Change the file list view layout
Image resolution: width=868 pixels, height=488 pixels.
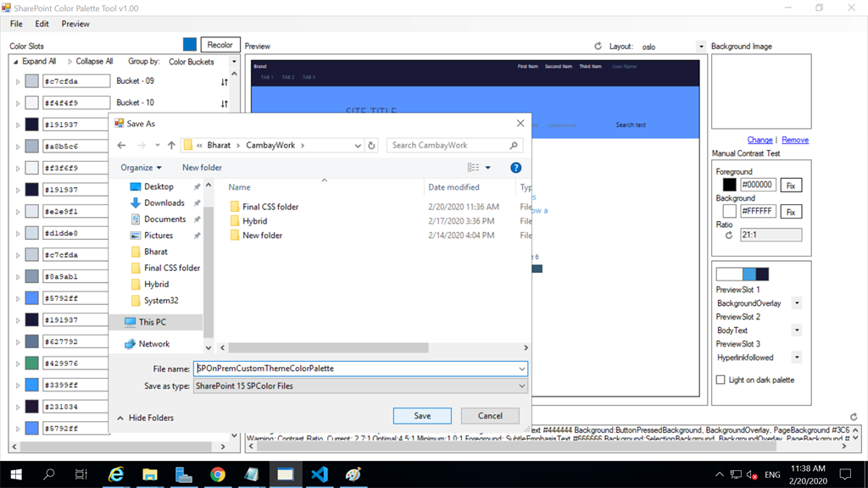click(473, 168)
